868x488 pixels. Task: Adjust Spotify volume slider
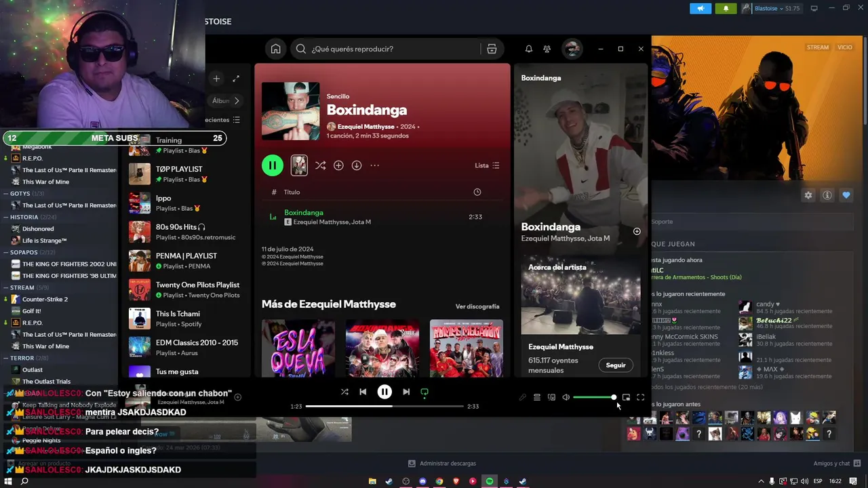tap(594, 397)
